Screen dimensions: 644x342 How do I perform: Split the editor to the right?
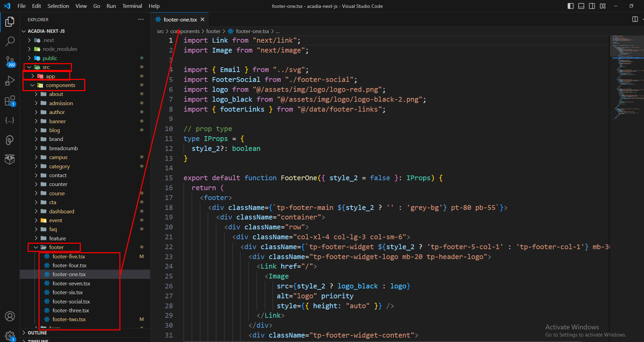pyautogui.click(x=635, y=19)
